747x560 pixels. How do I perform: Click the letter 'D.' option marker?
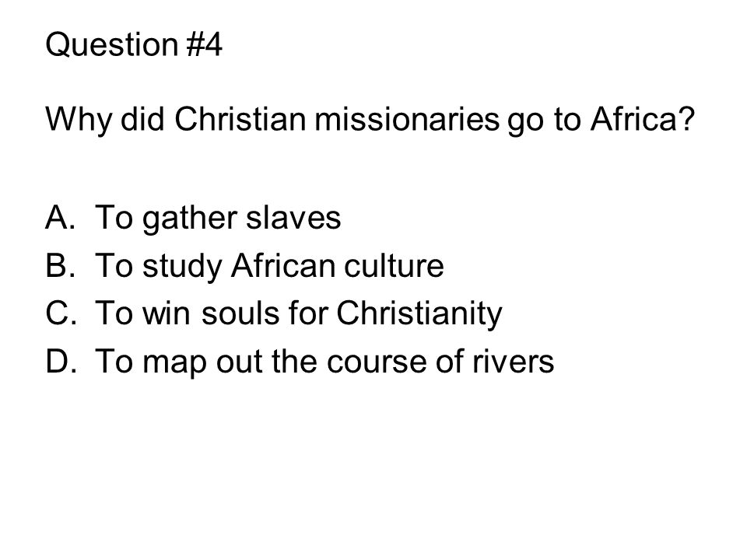[x=61, y=362]
